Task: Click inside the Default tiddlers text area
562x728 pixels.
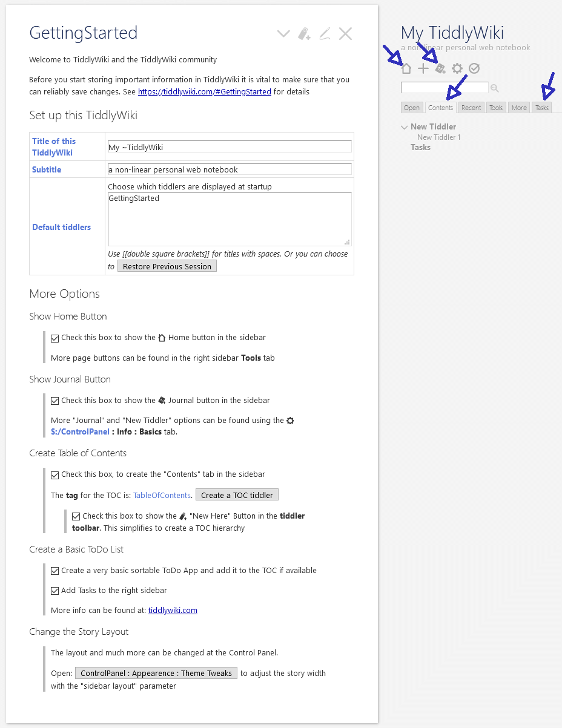Action: [x=230, y=219]
